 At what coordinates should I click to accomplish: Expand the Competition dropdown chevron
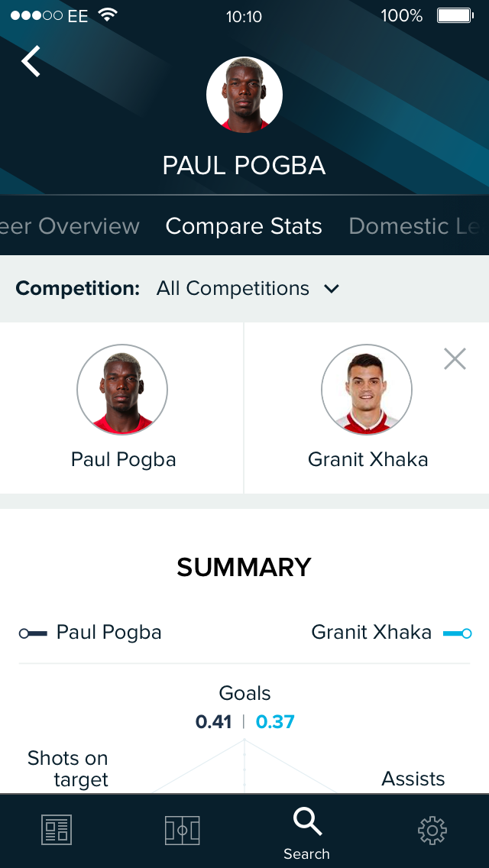pos(332,289)
